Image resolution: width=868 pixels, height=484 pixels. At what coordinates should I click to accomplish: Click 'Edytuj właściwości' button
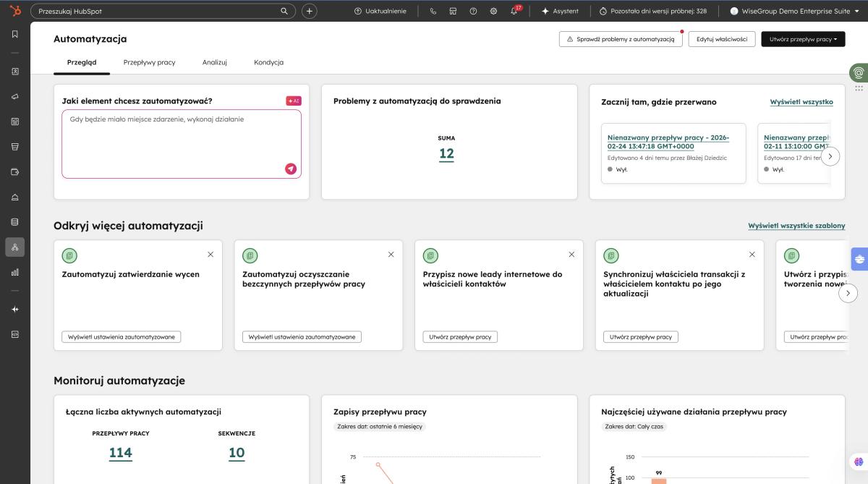click(722, 39)
